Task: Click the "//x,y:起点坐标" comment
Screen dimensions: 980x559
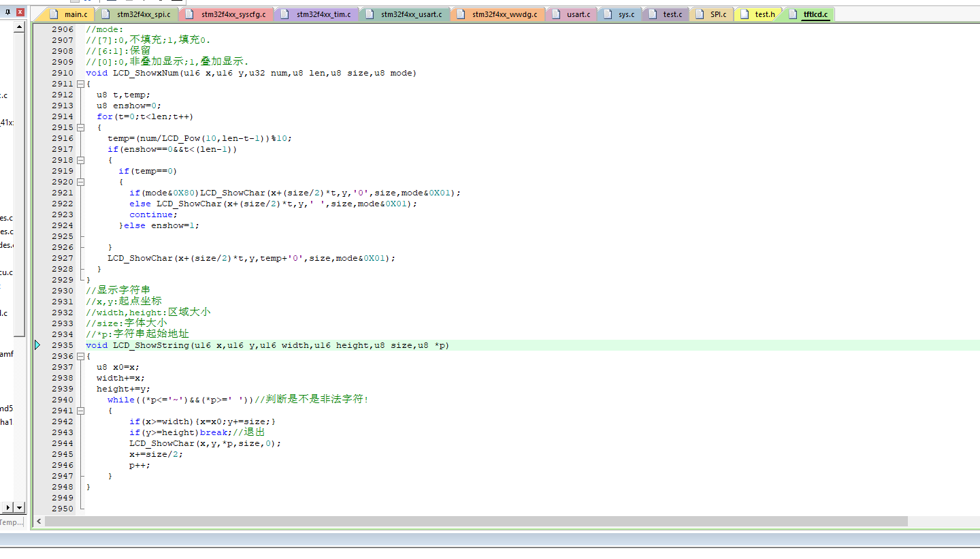Action: click(x=124, y=301)
